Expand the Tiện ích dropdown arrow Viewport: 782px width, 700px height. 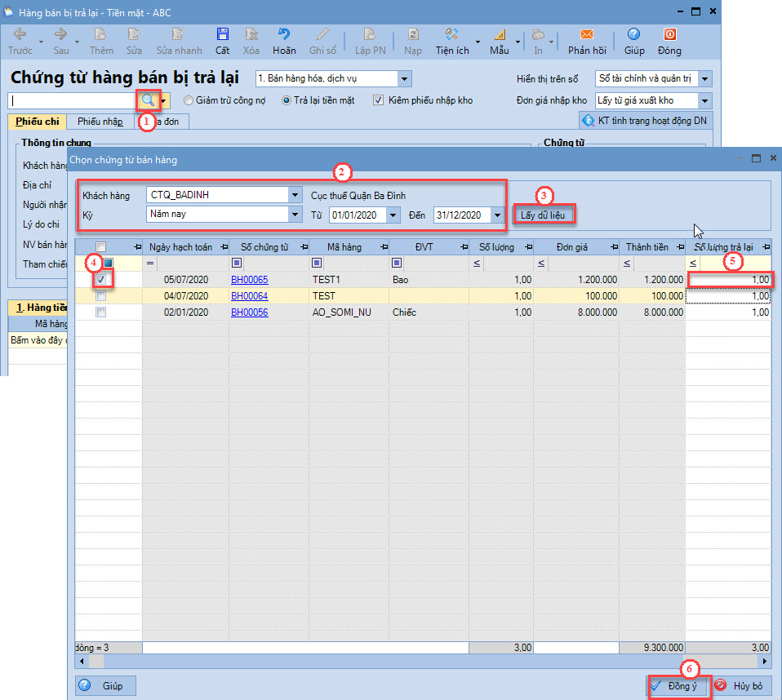pos(478,42)
